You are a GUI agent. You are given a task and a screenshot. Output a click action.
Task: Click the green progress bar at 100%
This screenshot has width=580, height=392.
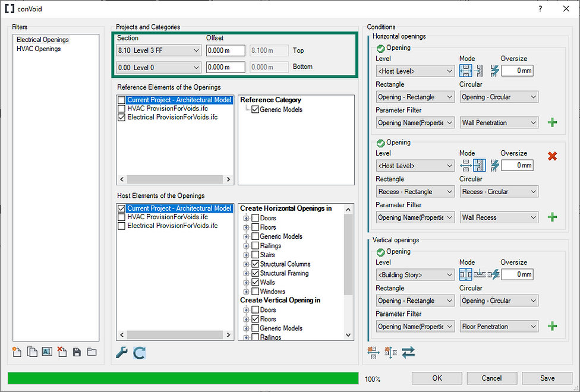[x=182, y=378]
